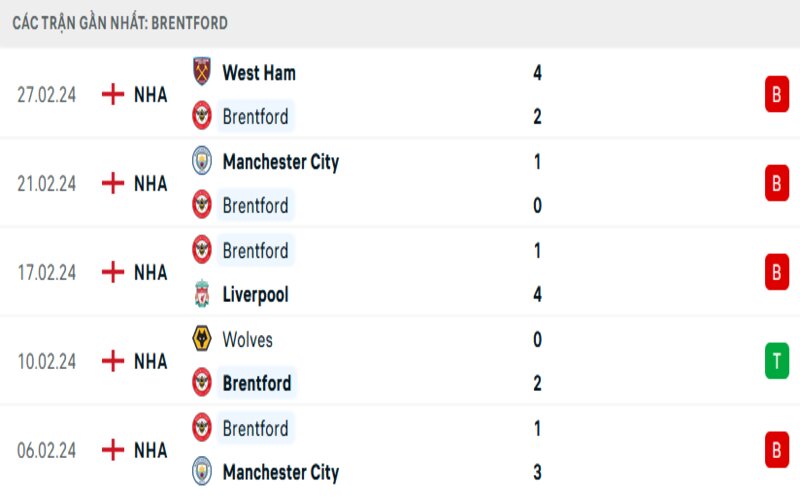The image size is (800, 500).
Task: Click the 'Các trận gần nhất: Brentford' header
Action: click(x=120, y=22)
